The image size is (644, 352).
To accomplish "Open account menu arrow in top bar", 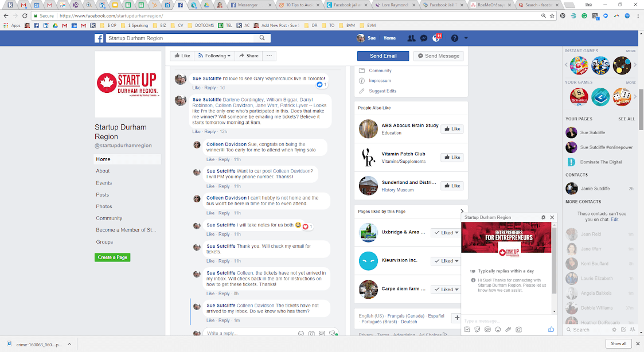I will (466, 38).
